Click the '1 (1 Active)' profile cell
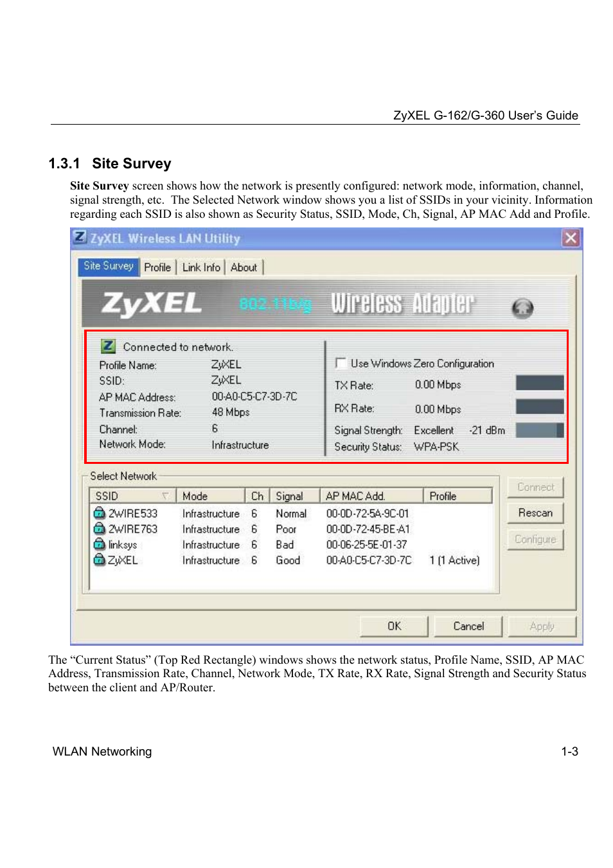 tap(454, 560)
